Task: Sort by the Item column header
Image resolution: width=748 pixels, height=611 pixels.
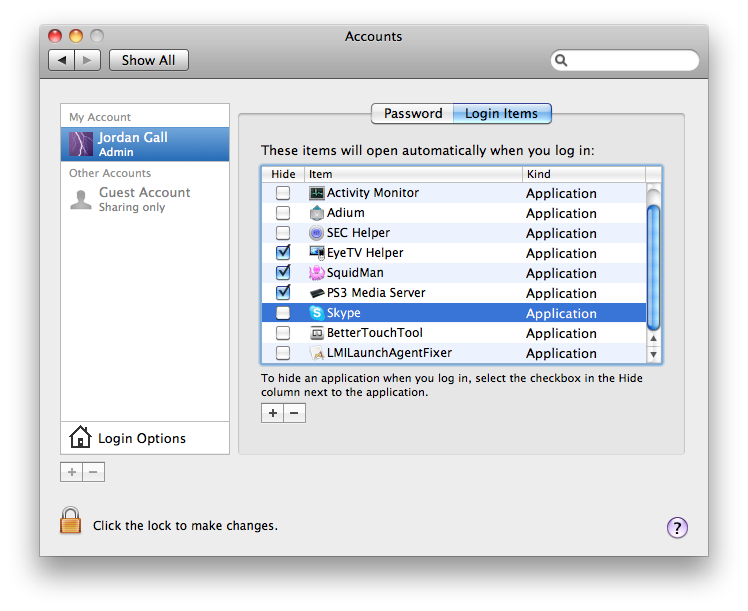Action: tap(413, 175)
